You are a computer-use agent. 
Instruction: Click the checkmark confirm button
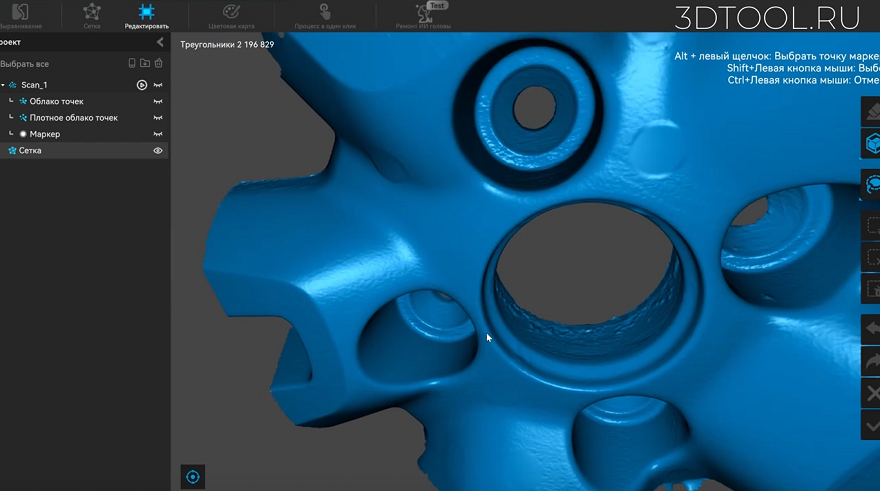pos(872,425)
